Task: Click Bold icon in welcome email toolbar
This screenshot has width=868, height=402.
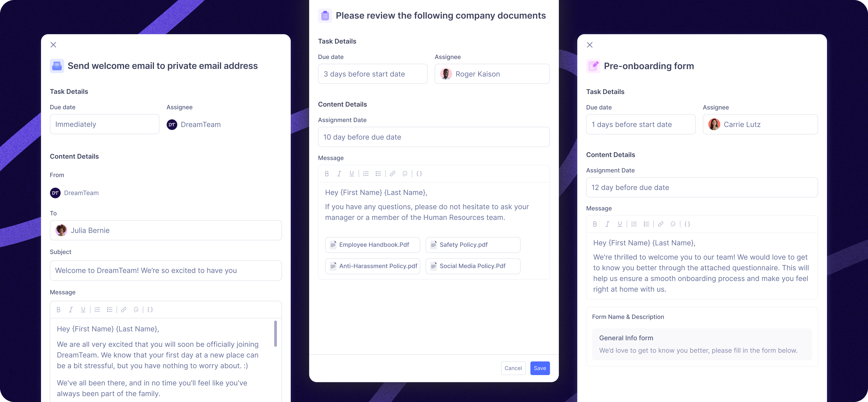Action: tap(59, 310)
